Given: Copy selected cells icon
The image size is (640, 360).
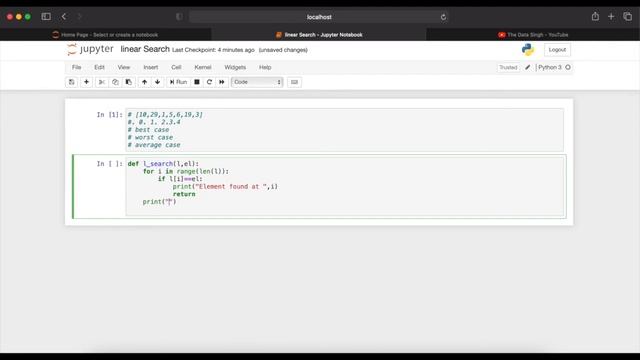Looking at the screenshot, I should coord(115,82).
